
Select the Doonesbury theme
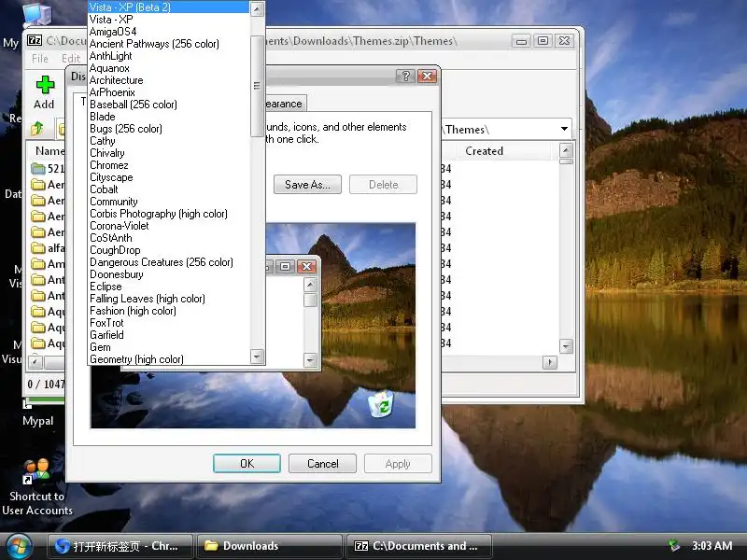[169, 274]
